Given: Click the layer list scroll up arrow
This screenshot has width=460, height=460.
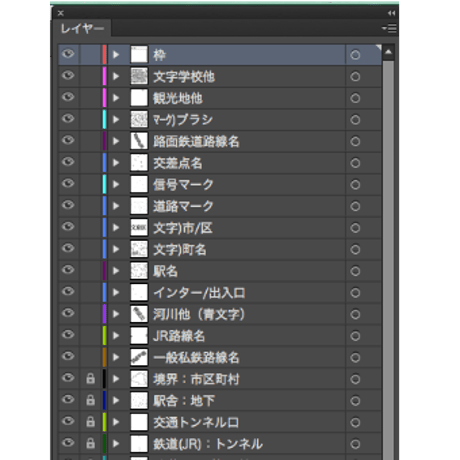Looking at the screenshot, I should click(x=388, y=52).
